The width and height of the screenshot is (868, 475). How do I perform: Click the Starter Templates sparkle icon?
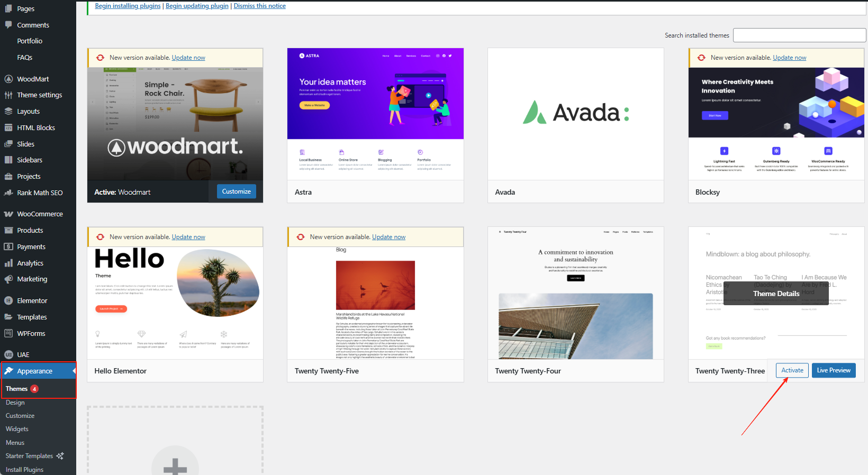tap(60, 456)
